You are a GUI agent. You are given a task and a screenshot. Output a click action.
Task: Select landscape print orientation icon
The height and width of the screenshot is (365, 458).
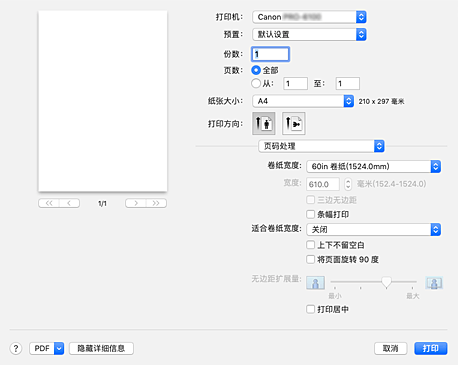pyautogui.click(x=293, y=123)
